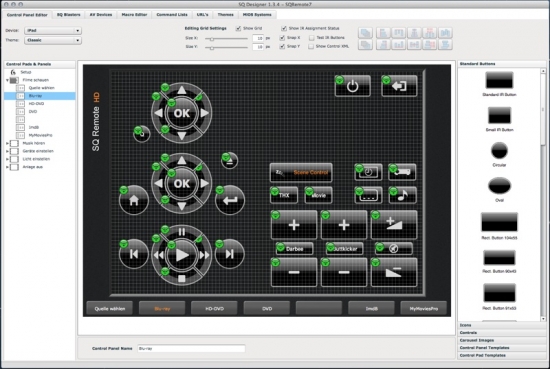Open the Macro Editor tab
Image resolution: width=550 pixels, height=369 pixels.
click(134, 15)
